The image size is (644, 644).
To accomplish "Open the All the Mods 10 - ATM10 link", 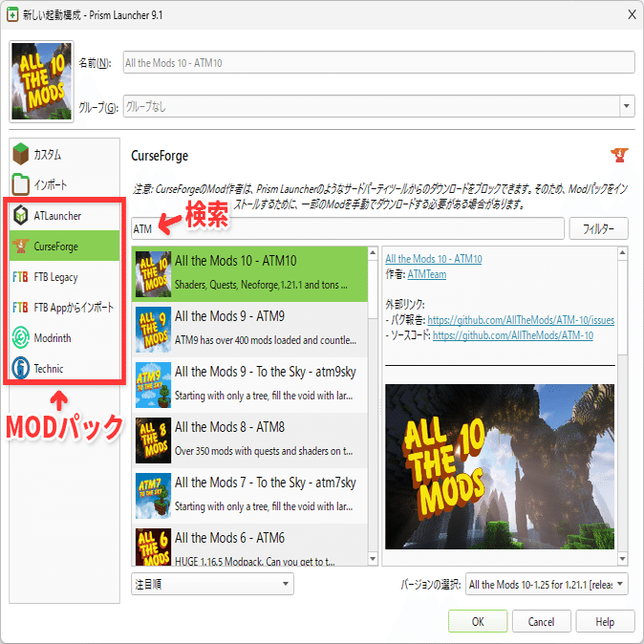I will point(433,259).
